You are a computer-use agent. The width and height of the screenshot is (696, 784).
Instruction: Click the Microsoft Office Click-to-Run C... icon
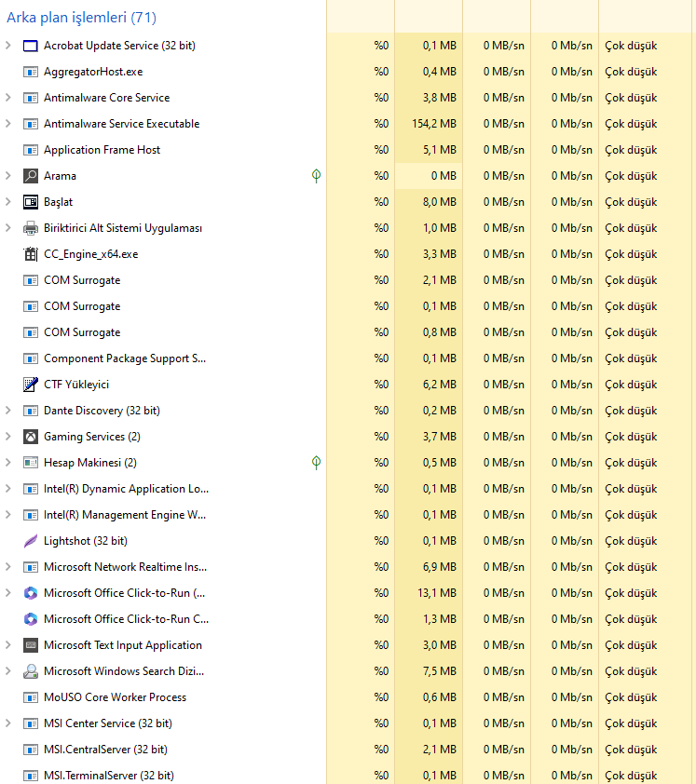click(x=31, y=619)
